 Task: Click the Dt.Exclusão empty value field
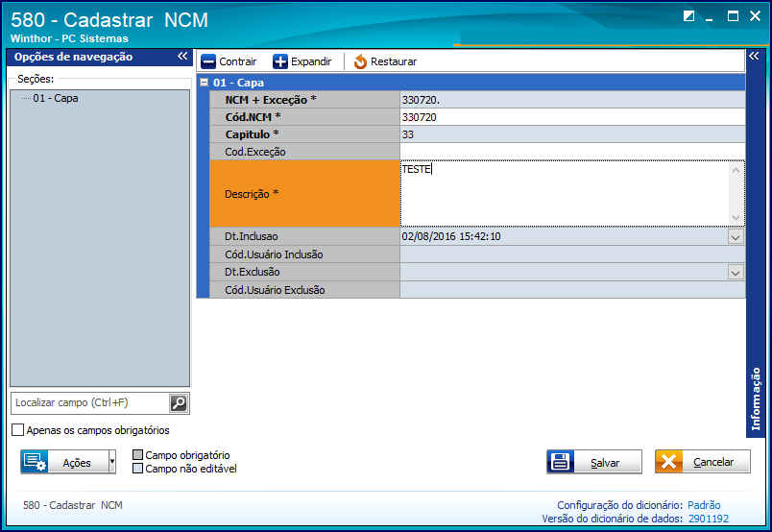pos(565,272)
